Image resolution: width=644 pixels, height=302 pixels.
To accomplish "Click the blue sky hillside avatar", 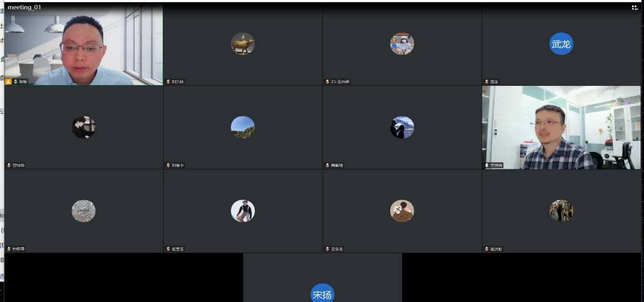I will [x=243, y=127].
